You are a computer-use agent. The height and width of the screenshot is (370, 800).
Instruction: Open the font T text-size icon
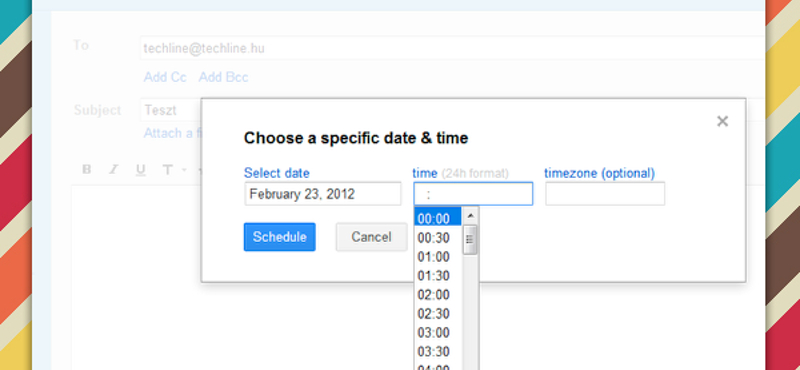[167, 169]
